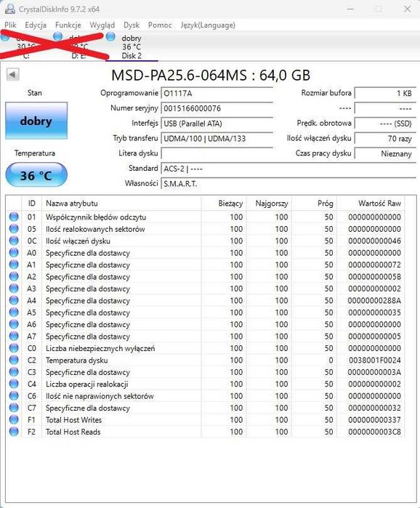Click status orb in row C4

click(x=14, y=384)
